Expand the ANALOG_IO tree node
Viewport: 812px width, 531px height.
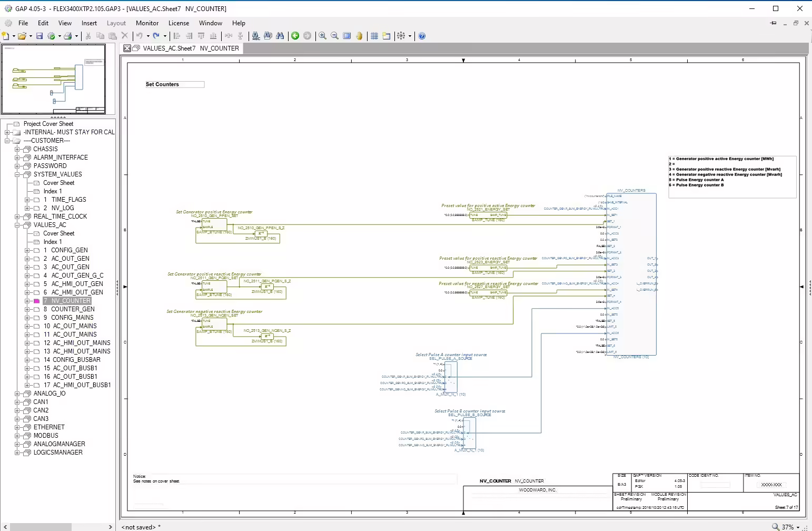[x=17, y=394]
